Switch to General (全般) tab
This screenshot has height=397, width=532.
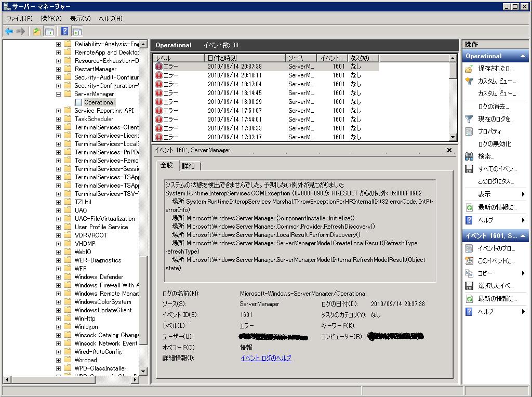(x=167, y=165)
